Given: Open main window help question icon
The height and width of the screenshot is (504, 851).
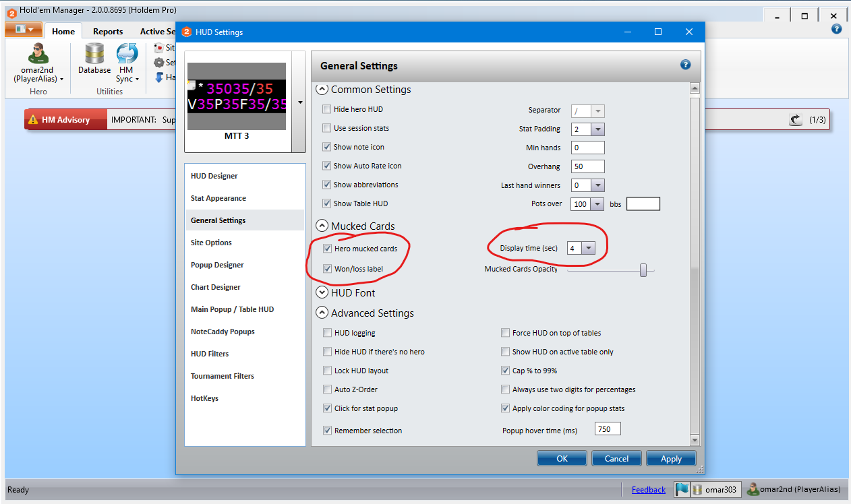Looking at the screenshot, I should [x=837, y=29].
